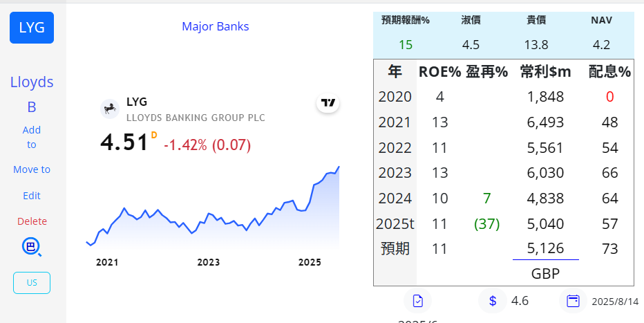Click the 淑價 value 4.5

click(471, 45)
